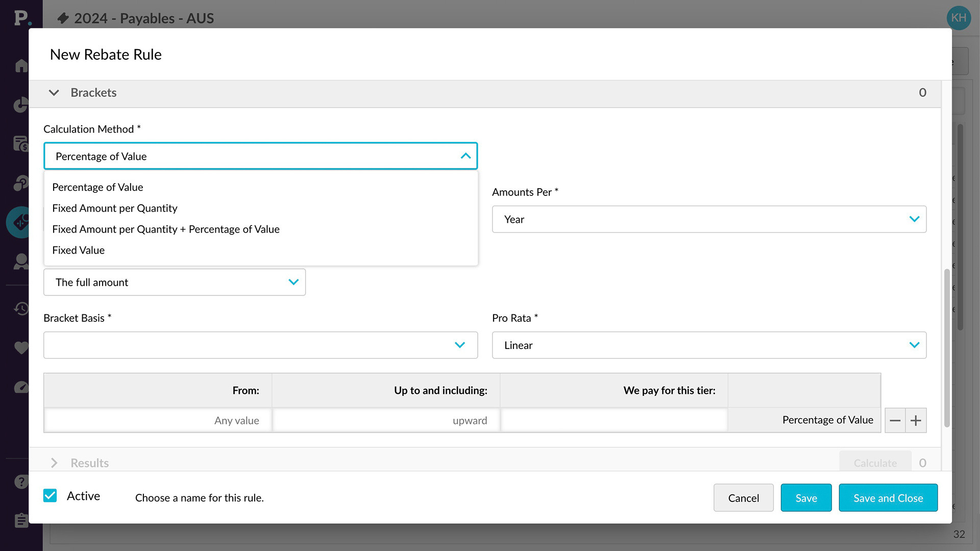
Task: Remove the tier with the minus button
Action: click(895, 420)
